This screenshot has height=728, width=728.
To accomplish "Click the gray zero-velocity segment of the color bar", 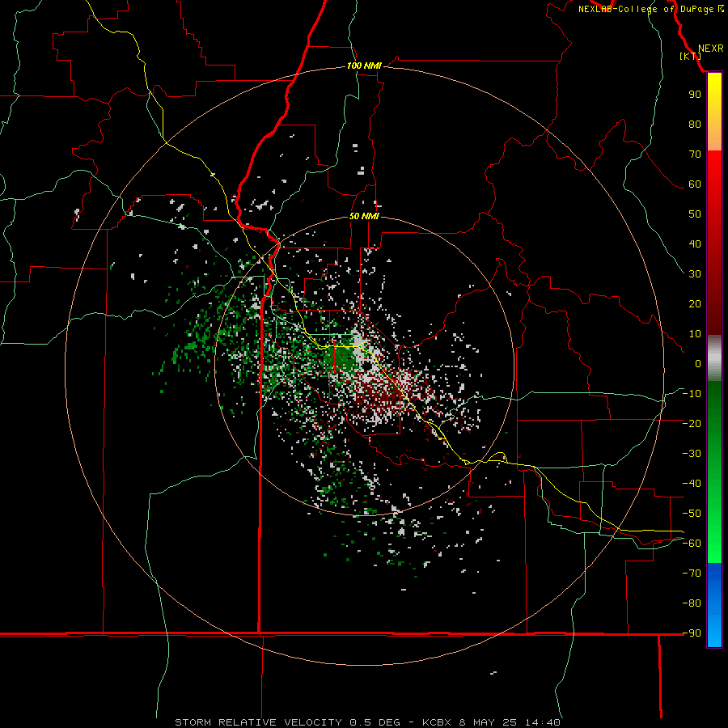I will pyautogui.click(x=714, y=358).
